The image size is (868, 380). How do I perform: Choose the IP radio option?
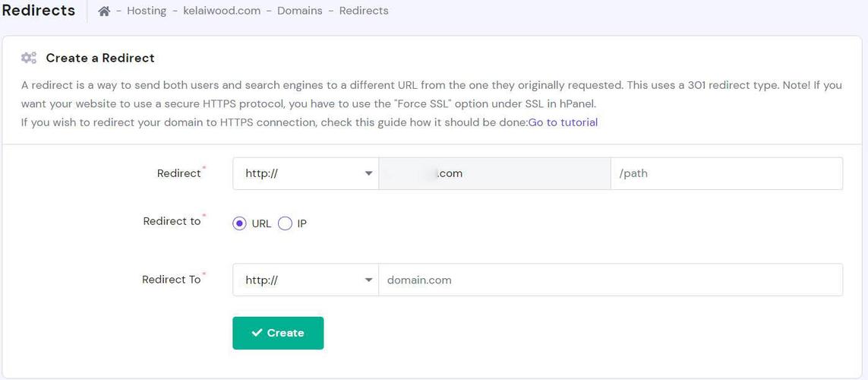click(x=285, y=223)
